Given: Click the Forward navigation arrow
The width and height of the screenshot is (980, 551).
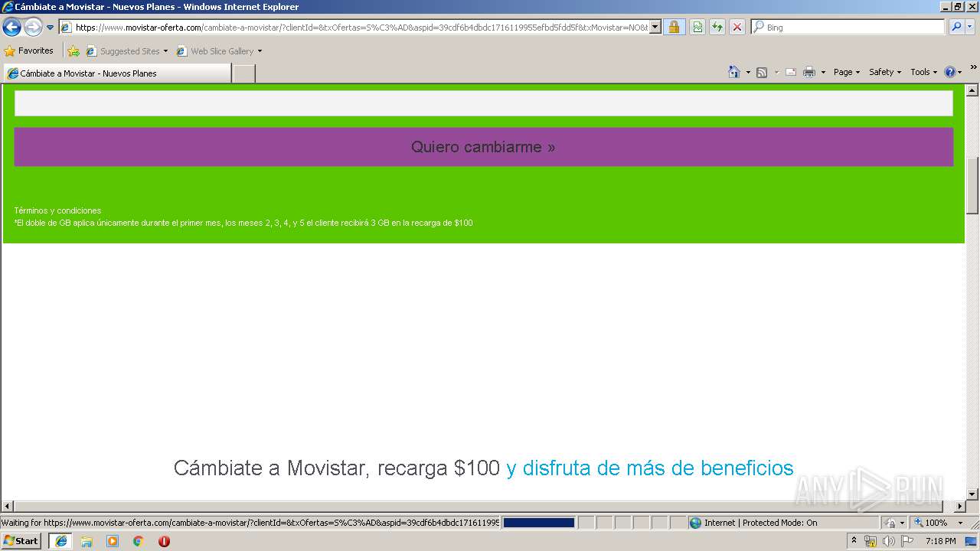Looking at the screenshot, I should pos(33,28).
